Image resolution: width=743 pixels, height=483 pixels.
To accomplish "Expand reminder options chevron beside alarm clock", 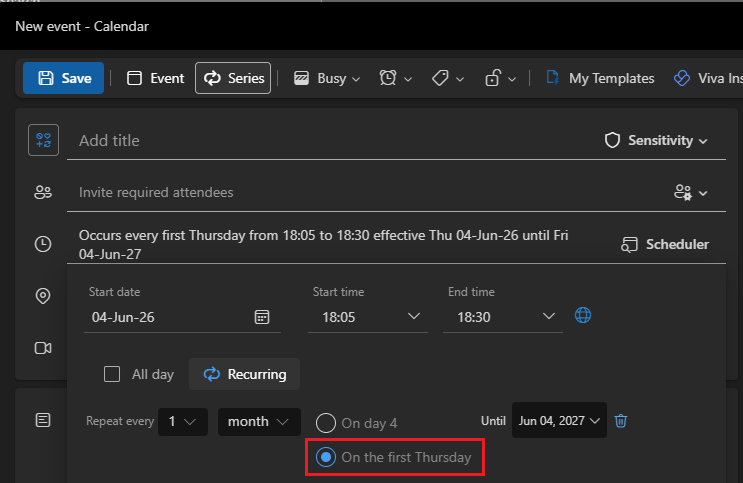I will coord(408,79).
